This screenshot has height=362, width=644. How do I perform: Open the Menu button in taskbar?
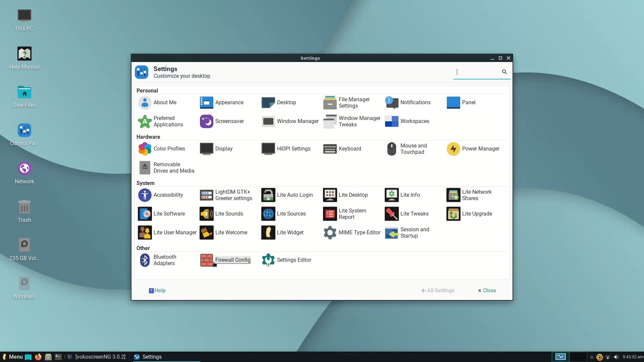[x=12, y=357]
